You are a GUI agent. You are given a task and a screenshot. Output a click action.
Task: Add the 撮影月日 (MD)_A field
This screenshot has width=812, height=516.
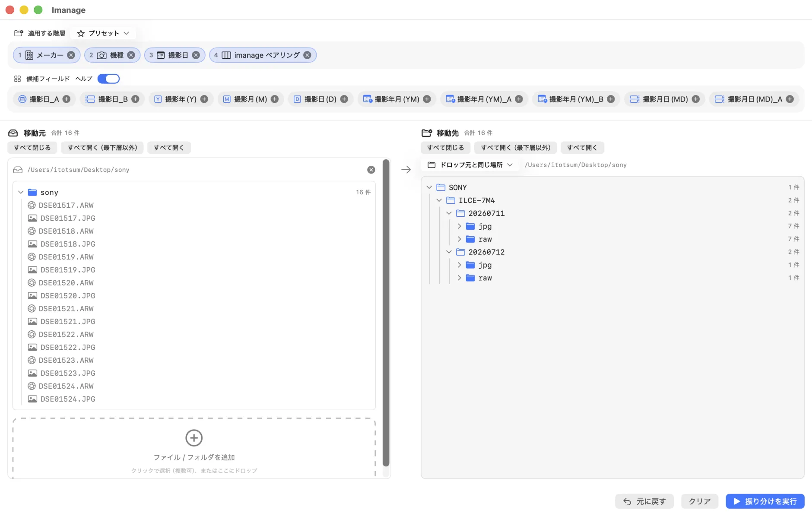point(790,99)
